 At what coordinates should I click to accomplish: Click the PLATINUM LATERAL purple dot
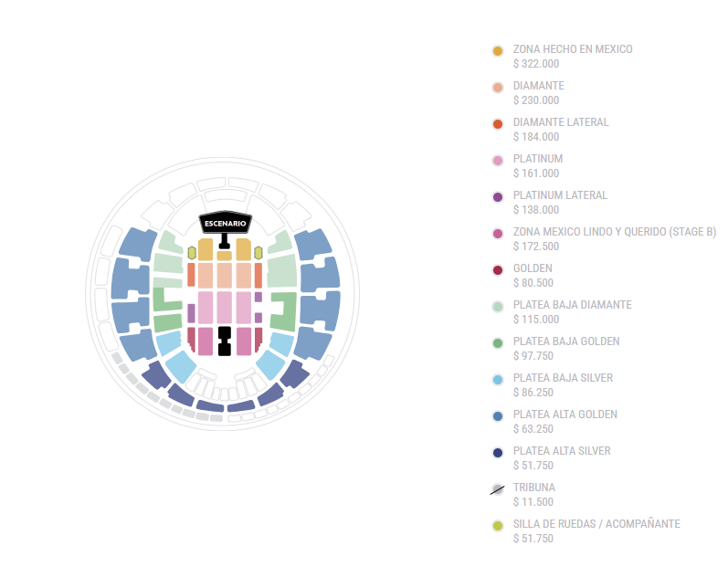(x=498, y=197)
